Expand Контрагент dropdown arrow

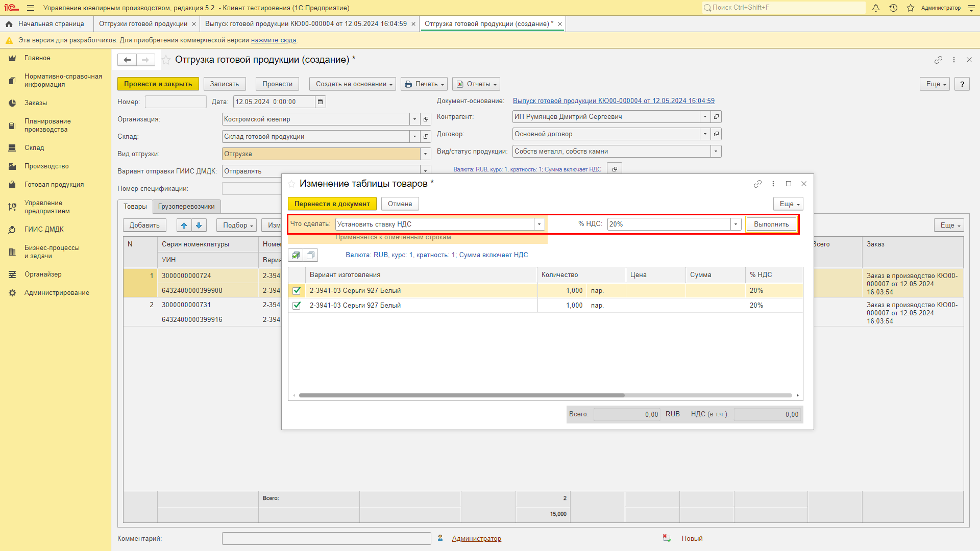pyautogui.click(x=705, y=117)
